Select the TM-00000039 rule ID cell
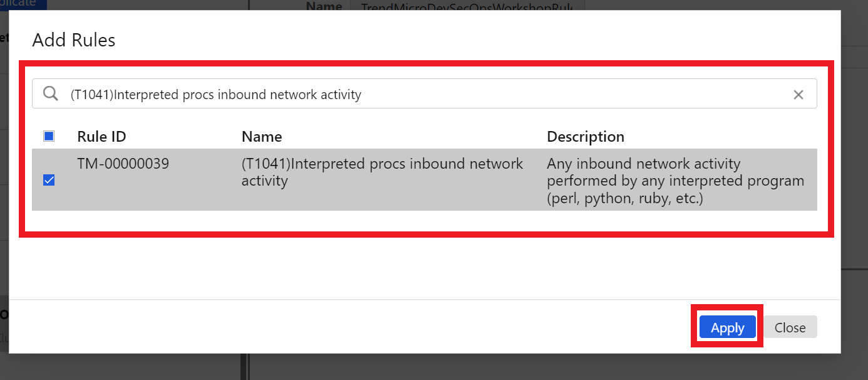This screenshot has height=380, width=868. tap(123, 164)
